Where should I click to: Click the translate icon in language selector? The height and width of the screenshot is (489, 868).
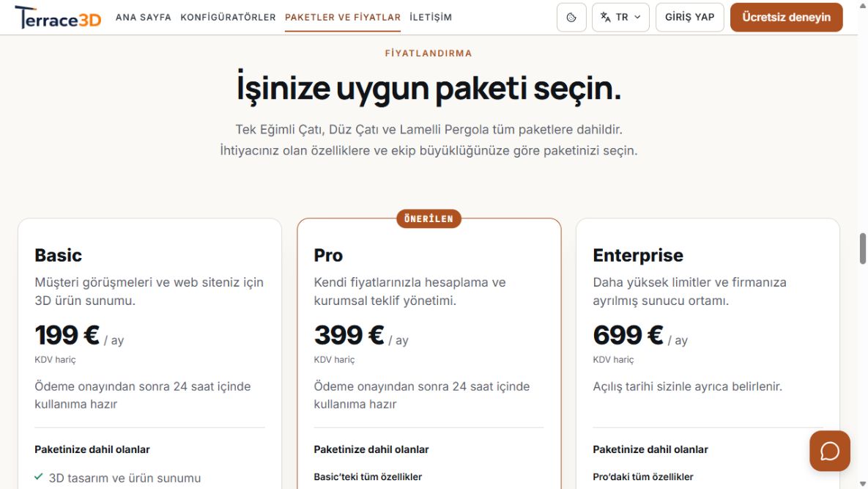point(606,17)
